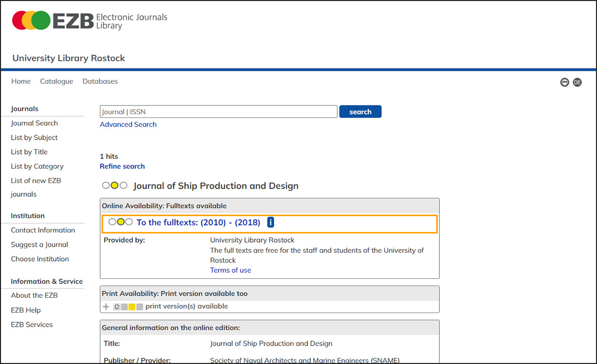Go to Journal Search in sidebar

coord(34,123)
